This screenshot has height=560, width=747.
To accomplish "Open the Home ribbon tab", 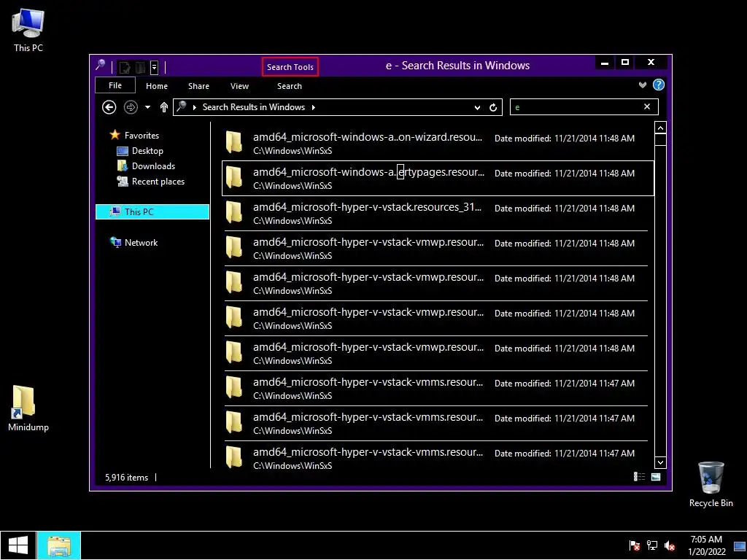I will [x=157, y=86].
